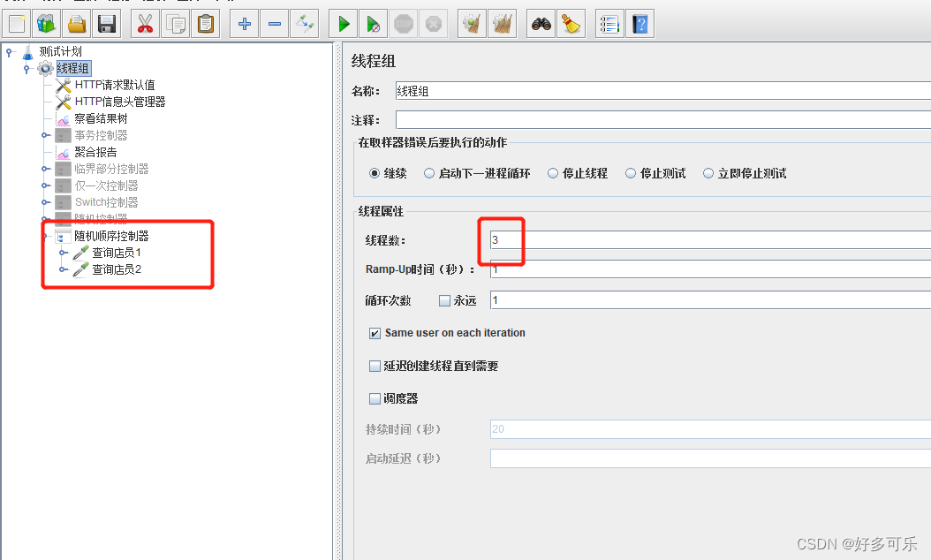The width and height of the screenshot is (931, 560).
Task: Click the 线程数 input field
Action: tap(710, 240)
